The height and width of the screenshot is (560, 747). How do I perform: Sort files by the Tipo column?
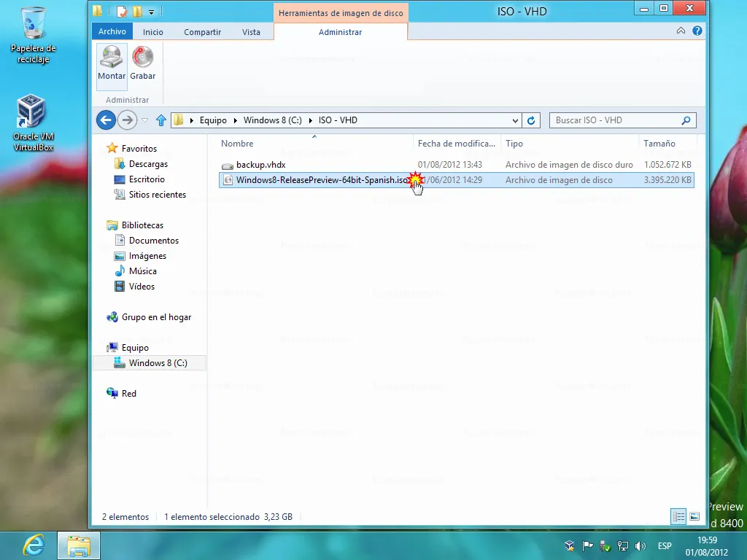click(x=570, y=144)
